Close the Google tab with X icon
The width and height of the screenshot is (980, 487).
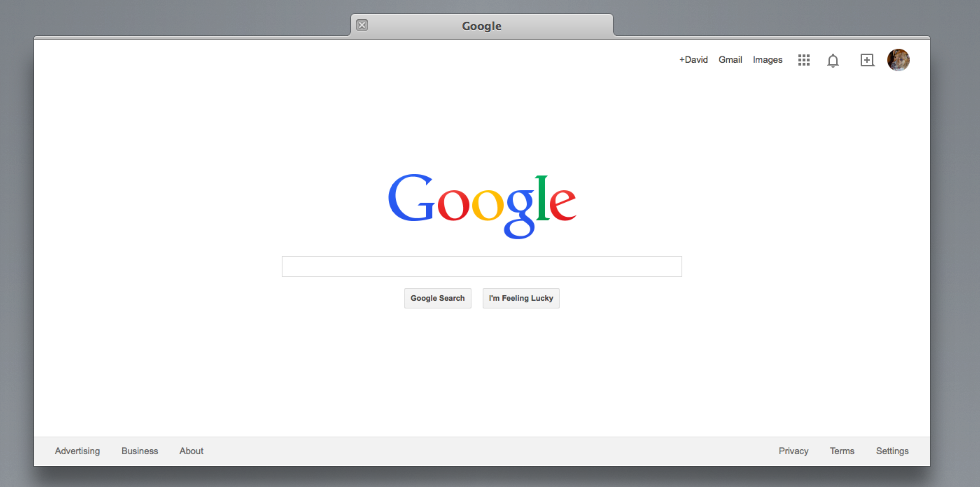362,25
